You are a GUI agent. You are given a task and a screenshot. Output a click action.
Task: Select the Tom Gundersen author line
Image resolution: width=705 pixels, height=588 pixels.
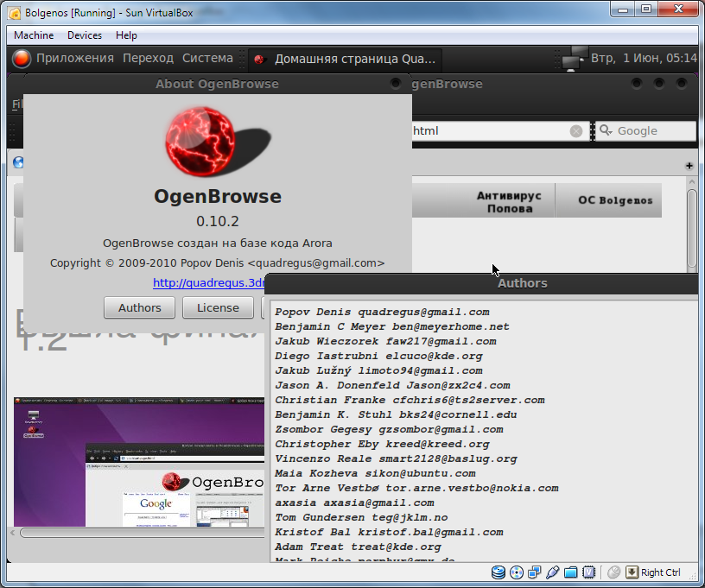click(361, 517)
